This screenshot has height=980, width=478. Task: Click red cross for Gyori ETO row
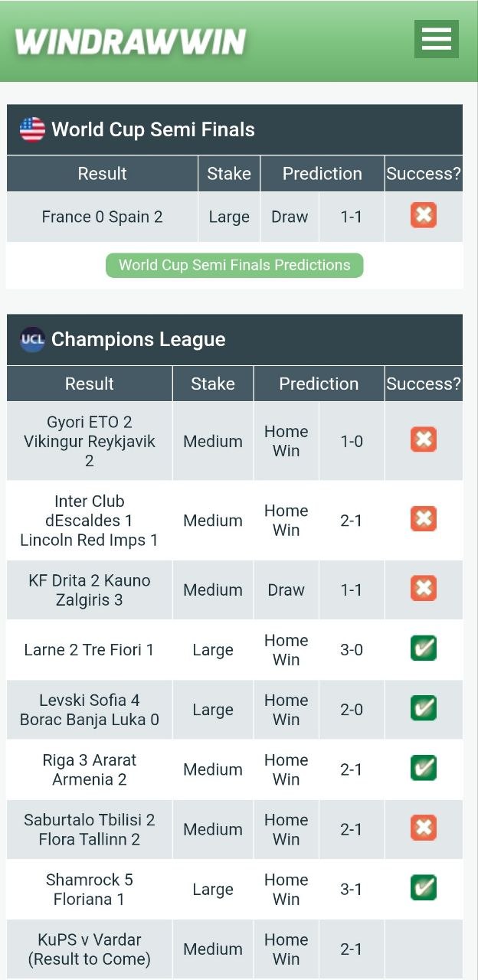pos(424,439)
